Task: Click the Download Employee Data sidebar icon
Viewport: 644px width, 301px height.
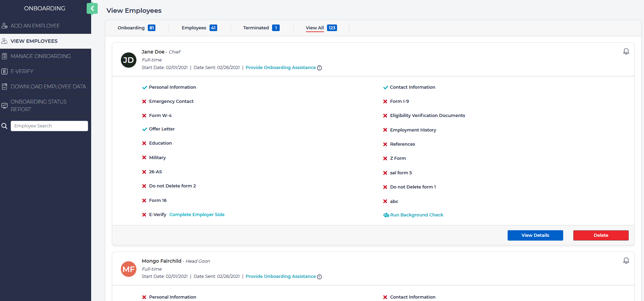Action: tap(4, 87)
